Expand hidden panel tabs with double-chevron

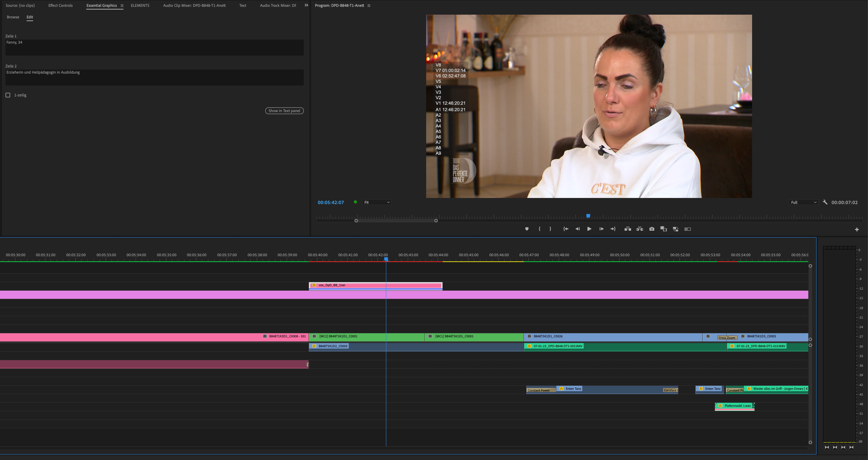(x=306, y=5)
